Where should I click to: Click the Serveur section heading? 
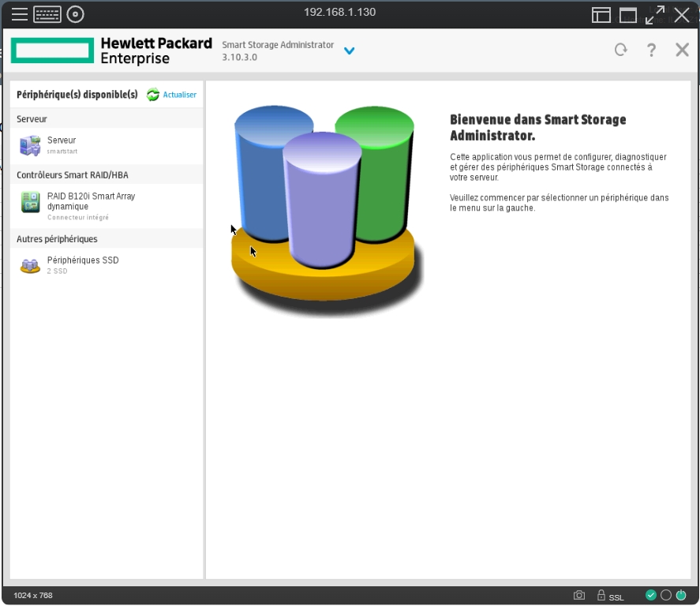[32, 119]
